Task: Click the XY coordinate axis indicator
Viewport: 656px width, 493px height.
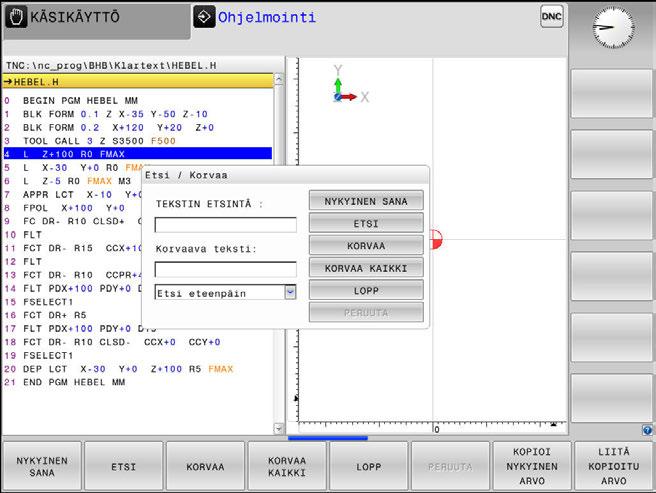Action: [350, 85]
